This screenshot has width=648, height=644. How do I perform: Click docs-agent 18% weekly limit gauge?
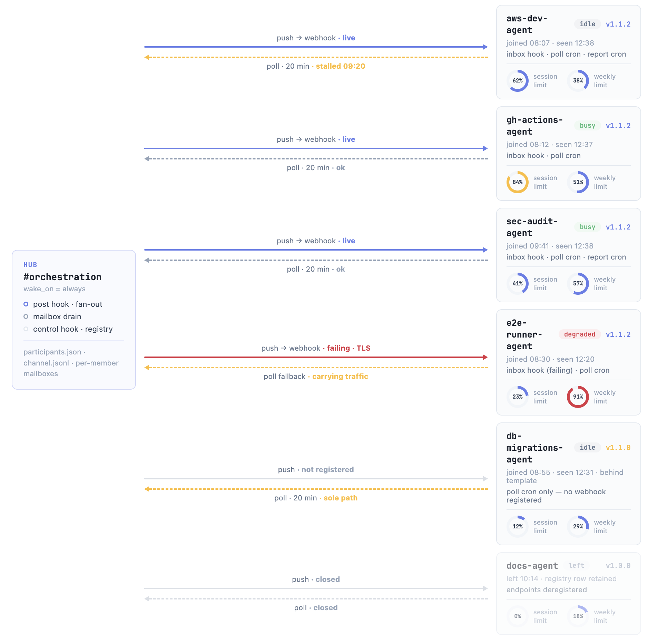click(x=578, y=616)
